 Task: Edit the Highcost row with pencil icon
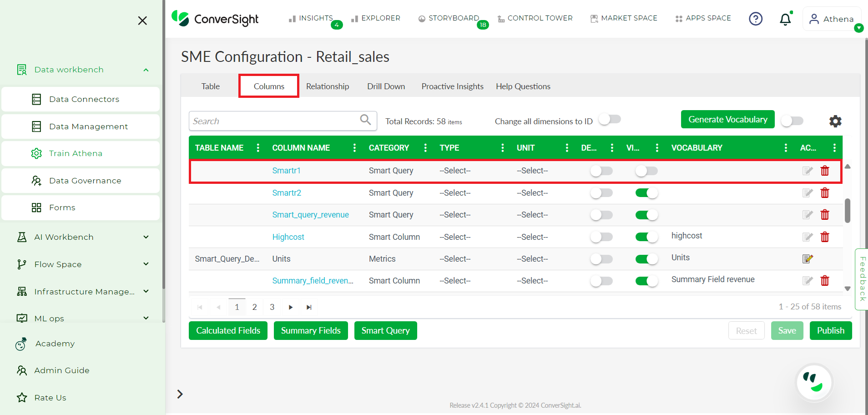[807, 237]
